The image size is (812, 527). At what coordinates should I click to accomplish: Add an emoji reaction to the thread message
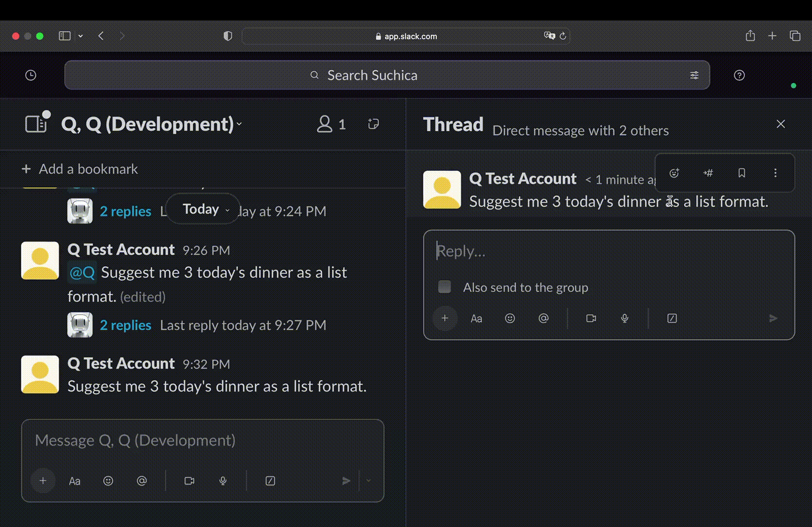[674, 173]
